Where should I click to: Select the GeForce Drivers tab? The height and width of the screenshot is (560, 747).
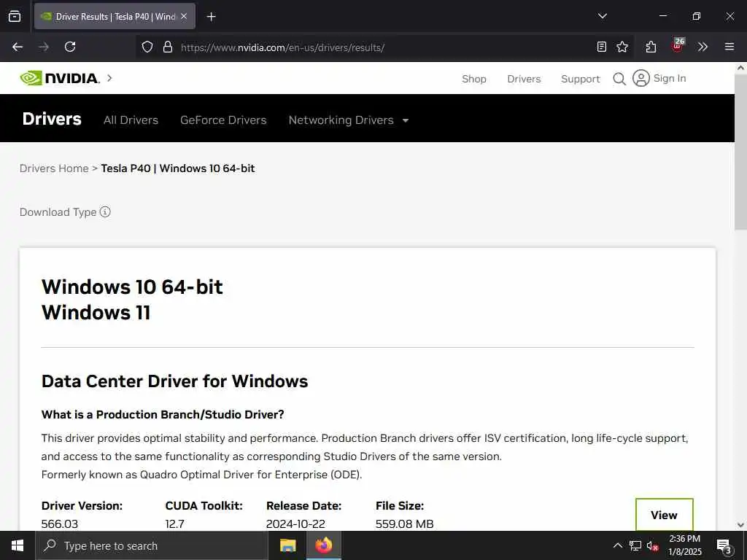(223, 120)
